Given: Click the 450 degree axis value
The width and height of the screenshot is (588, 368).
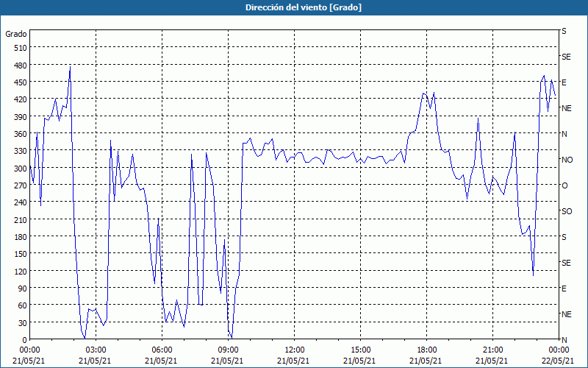Looking at the screenshot, I should click(21, 82).
